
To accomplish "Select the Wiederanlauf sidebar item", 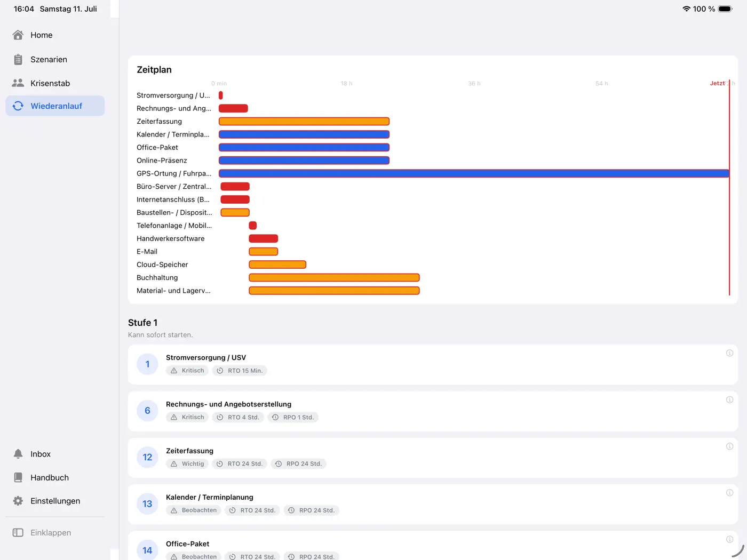I will click(55, 106).
